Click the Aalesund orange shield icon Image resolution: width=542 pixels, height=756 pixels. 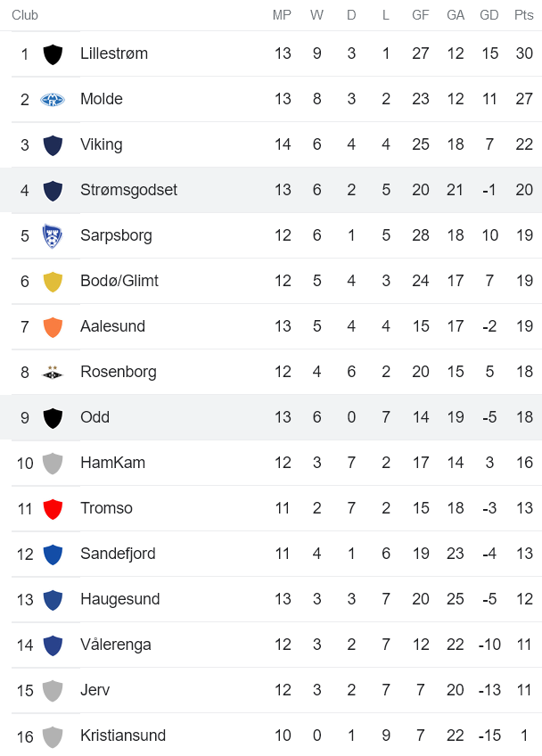pyautogui.click(x=53, y=327)
